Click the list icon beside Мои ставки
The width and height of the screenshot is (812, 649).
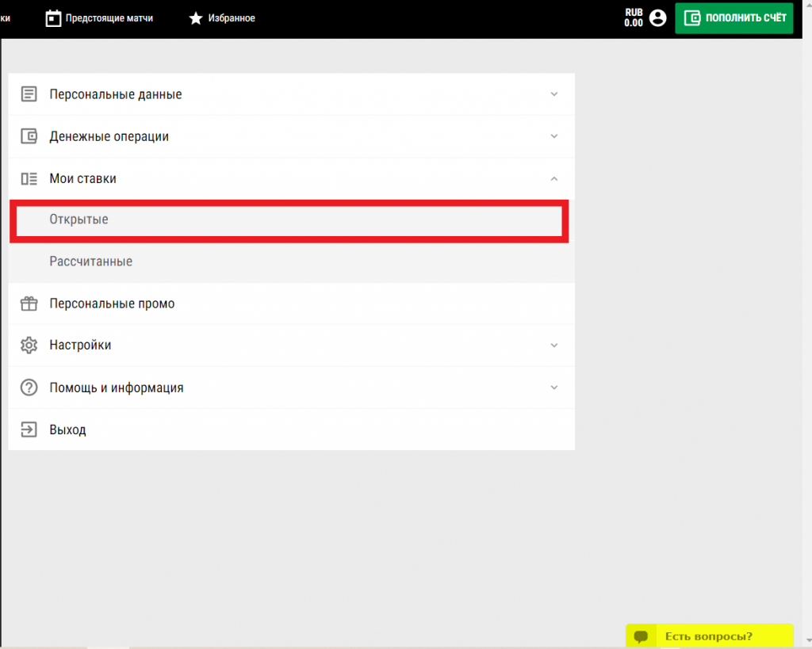(x=29, y=178)
